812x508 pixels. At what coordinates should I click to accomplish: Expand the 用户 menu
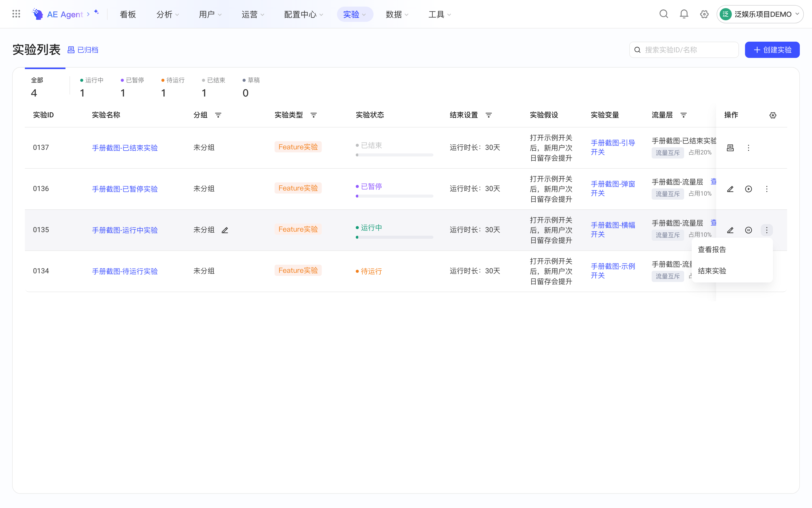point(210,14)
